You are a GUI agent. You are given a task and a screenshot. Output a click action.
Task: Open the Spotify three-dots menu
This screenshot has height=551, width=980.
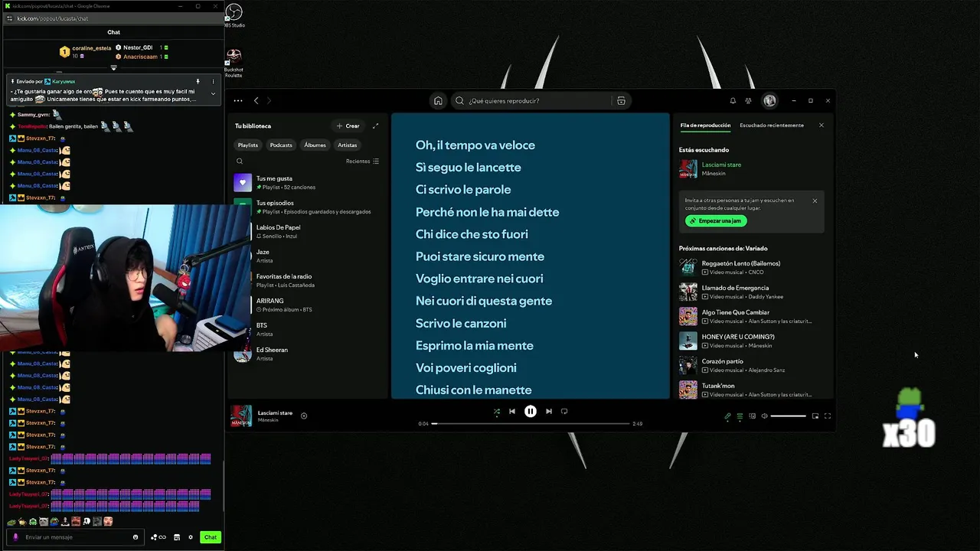(x=238, y=100)
